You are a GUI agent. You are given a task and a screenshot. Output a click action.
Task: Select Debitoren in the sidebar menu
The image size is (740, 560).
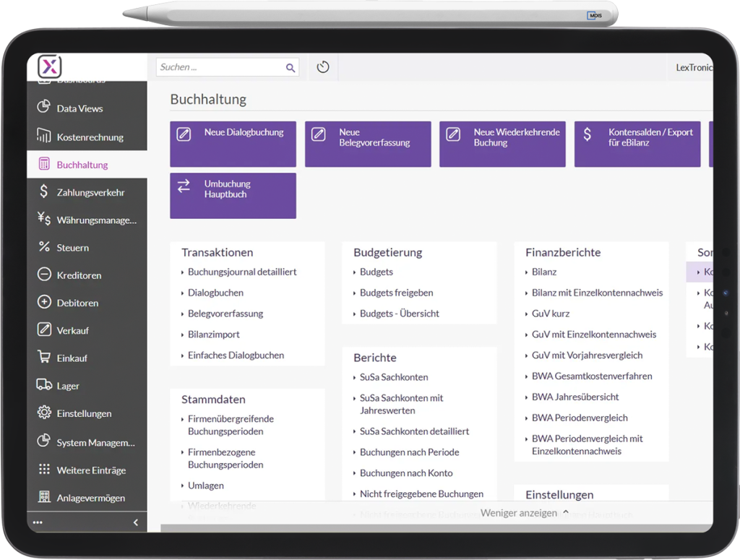pos(77,303)
